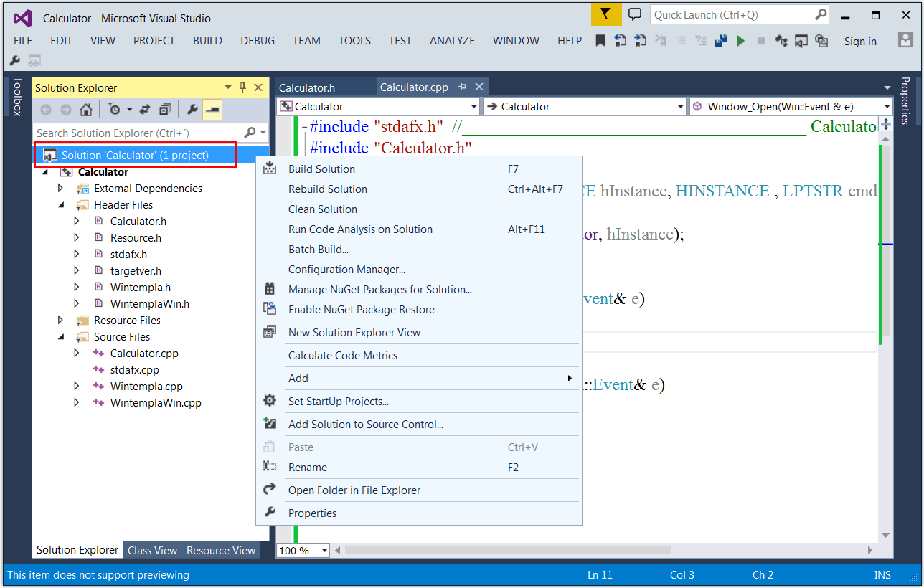Click the notifications flag icon
924x588 pixels.
tap(607, 14)
